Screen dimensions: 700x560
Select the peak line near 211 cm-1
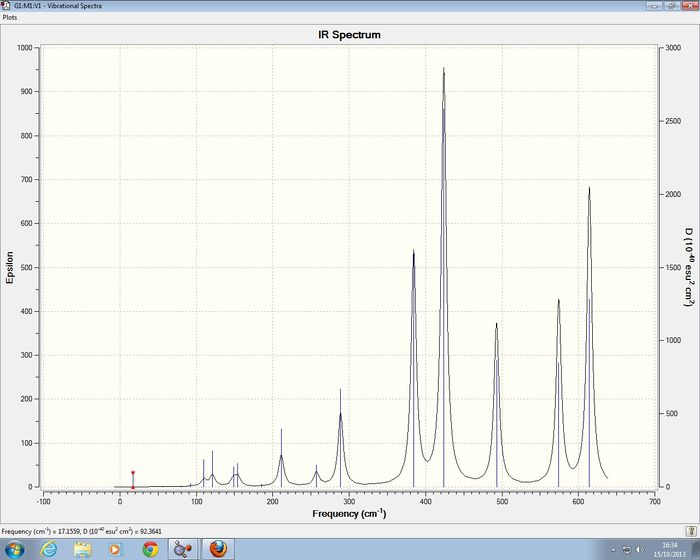point(281,458)
